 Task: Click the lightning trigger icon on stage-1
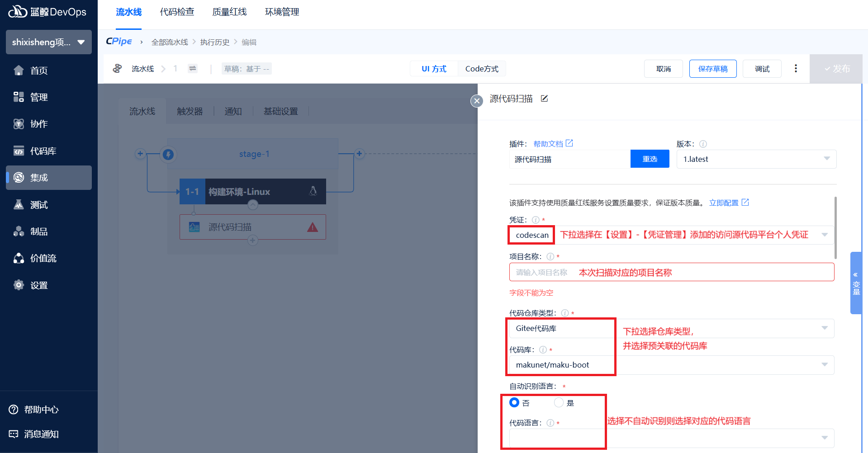point(168,155)
